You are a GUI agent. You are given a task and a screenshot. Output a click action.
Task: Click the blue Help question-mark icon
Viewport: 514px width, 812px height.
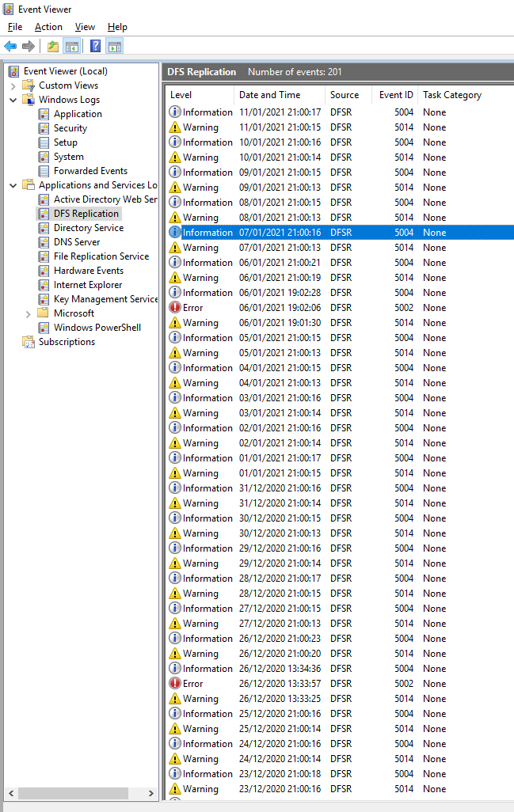point(95,47)
